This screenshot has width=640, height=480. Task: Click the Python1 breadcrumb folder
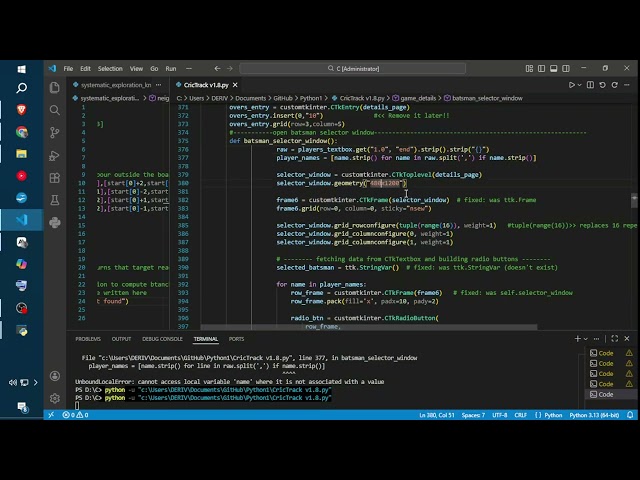click(311, 98)
